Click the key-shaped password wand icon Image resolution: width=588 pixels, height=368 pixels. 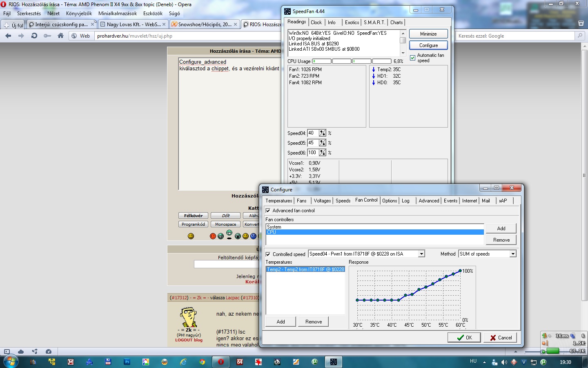[x=47, y=36]
